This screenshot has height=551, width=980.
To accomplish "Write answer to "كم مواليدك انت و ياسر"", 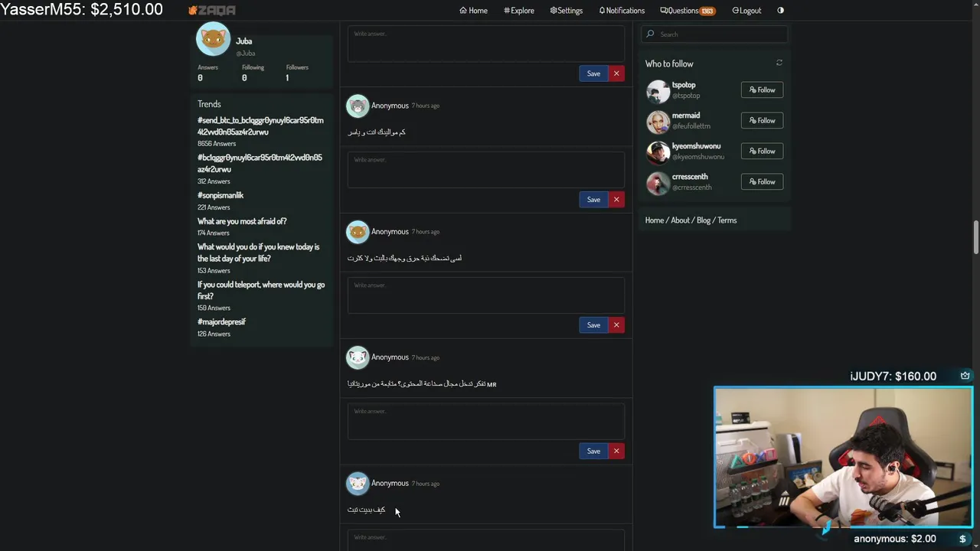I will point(486,170).
